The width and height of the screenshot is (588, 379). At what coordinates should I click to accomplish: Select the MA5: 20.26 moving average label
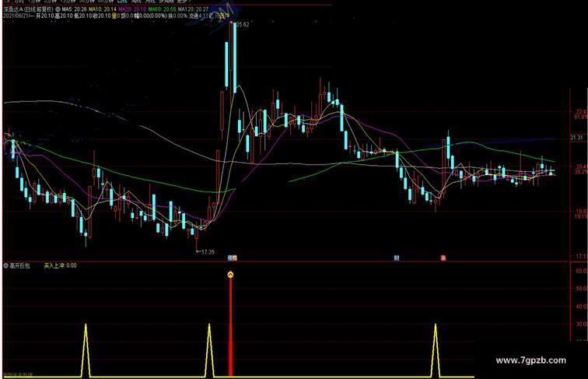point(74,9)
